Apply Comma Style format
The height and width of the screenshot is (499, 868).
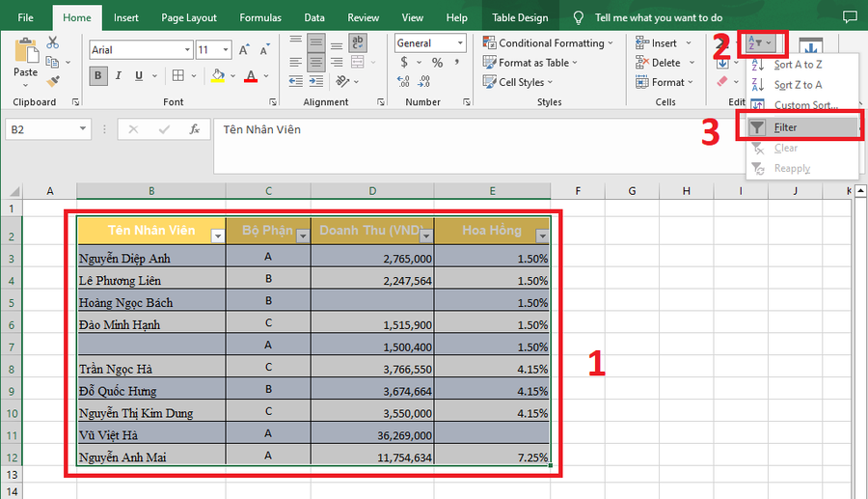457,62
